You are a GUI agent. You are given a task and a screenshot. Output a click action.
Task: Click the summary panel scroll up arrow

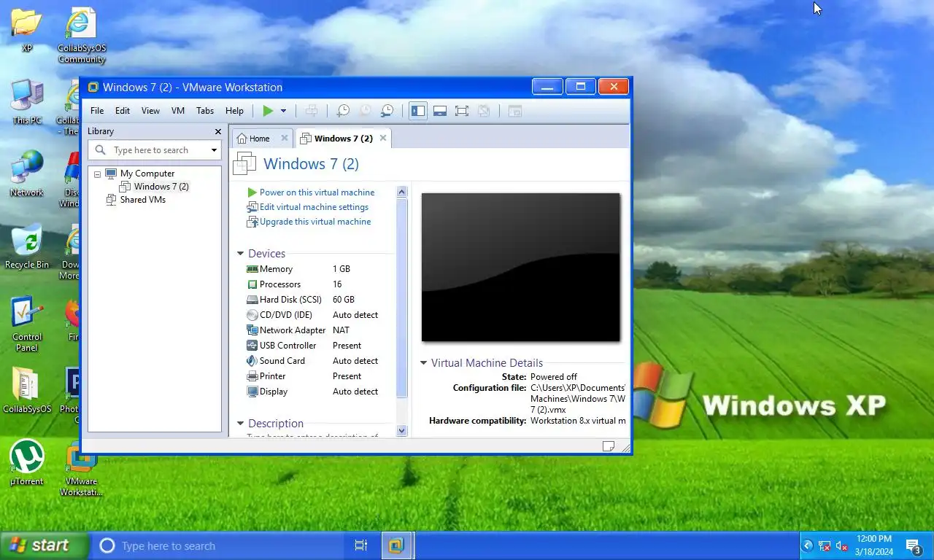coord(401,192)
